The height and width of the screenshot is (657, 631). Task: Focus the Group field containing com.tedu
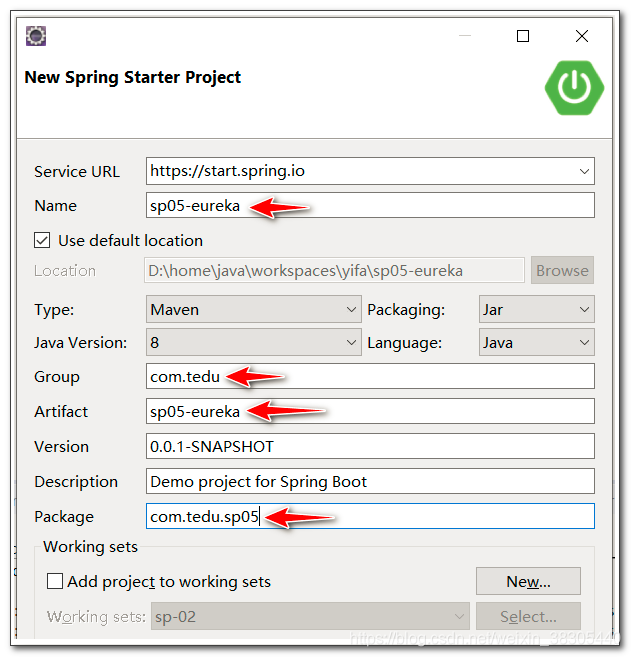pos(370,376)
